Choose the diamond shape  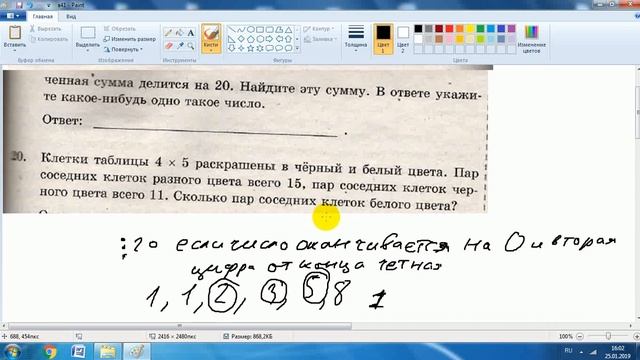[241, 39]
